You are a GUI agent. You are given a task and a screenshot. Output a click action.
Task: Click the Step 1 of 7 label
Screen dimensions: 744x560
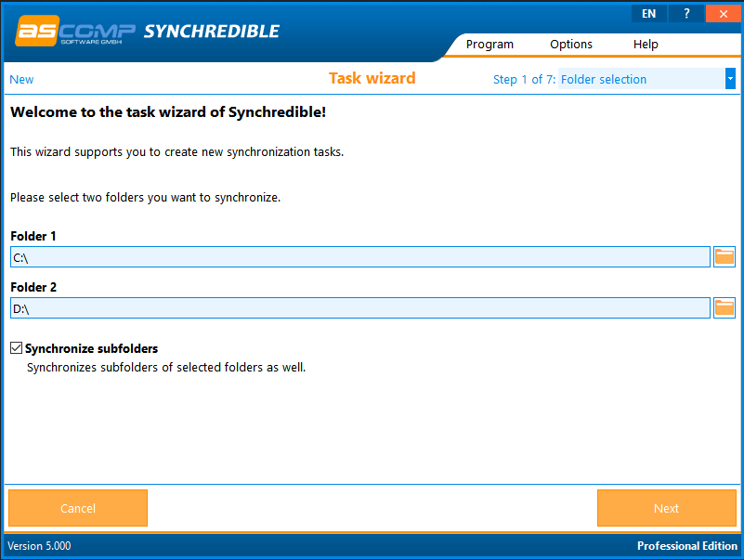pos(524,79)
